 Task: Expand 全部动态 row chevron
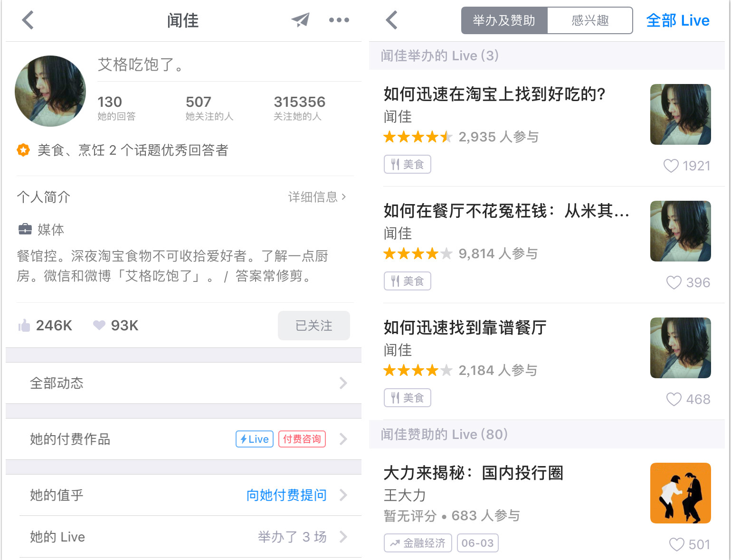click(343, 383)
